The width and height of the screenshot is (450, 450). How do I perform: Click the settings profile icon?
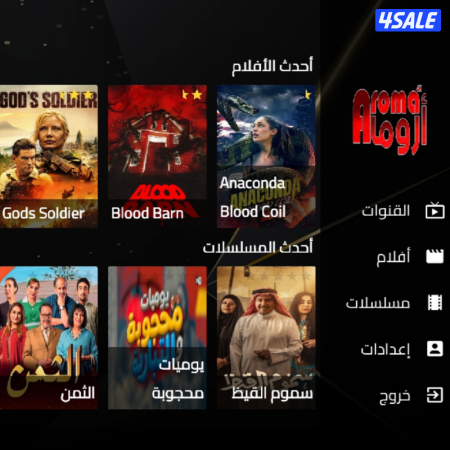click(x=435, y=349)
